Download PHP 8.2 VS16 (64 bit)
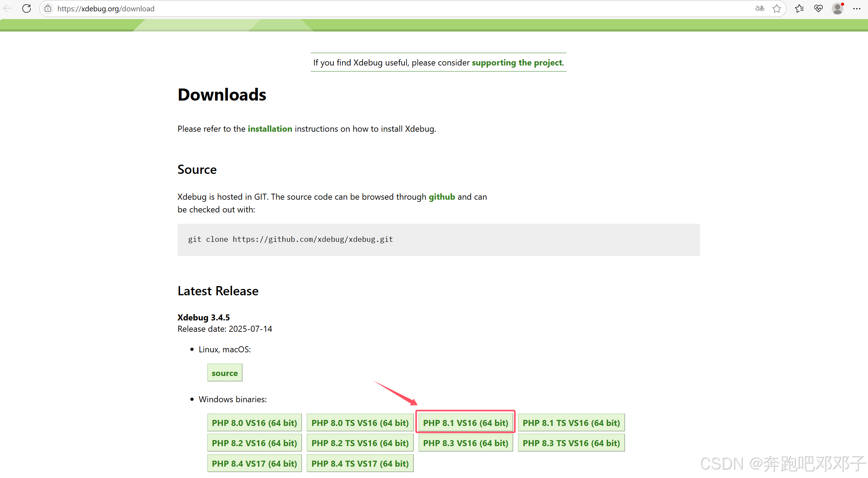The image size is (868, 478). 254,443
